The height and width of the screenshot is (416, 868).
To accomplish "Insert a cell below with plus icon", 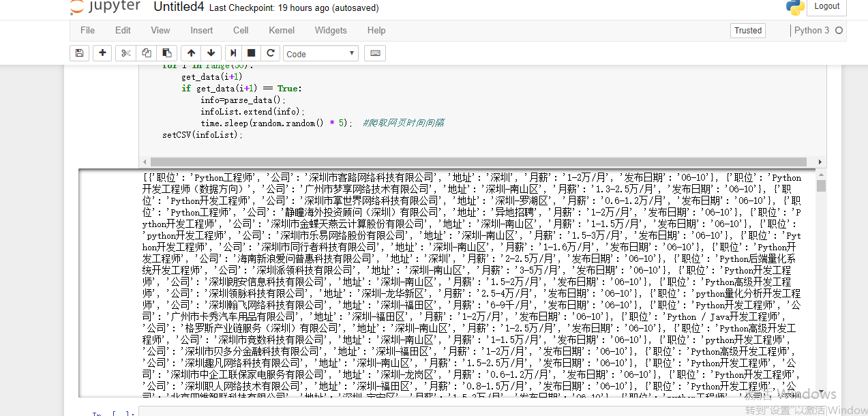I will (x=103, y=53).
